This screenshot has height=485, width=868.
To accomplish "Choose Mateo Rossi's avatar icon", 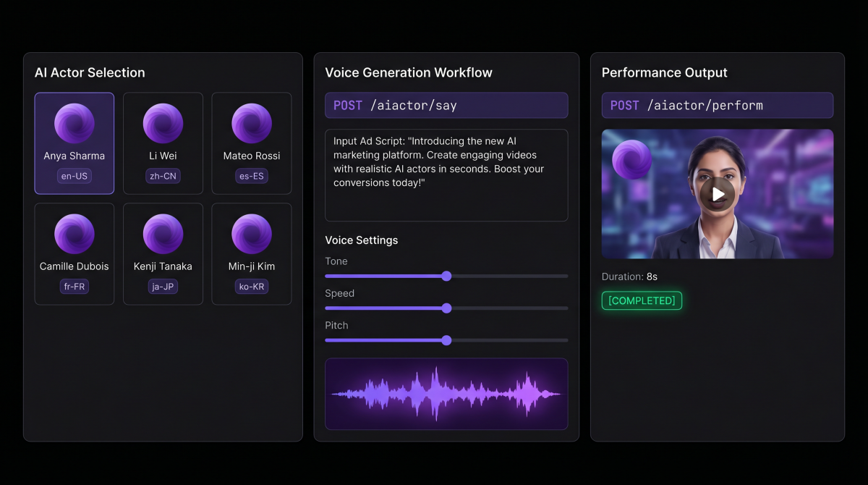I will pos(251,123).
